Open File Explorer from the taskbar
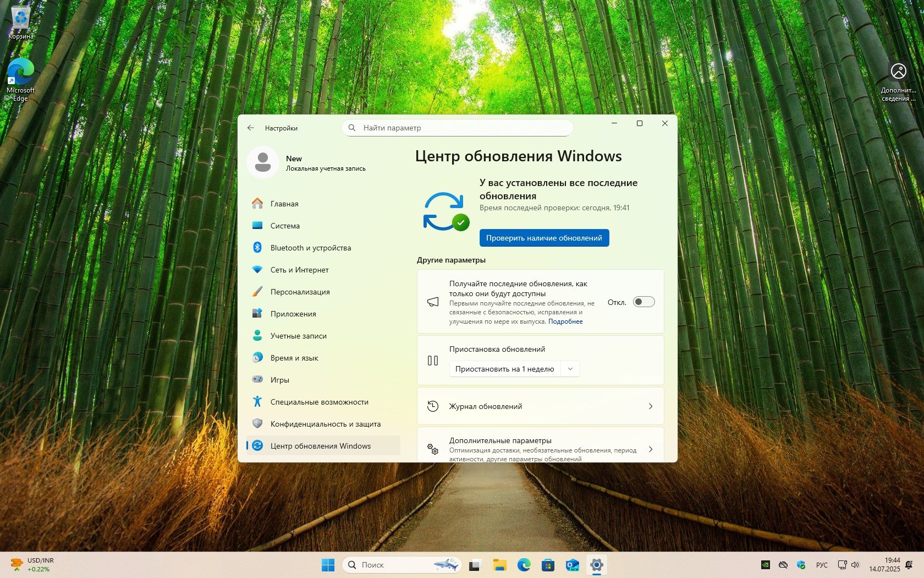This screenshot has height=578, width=924. point(499,565)
